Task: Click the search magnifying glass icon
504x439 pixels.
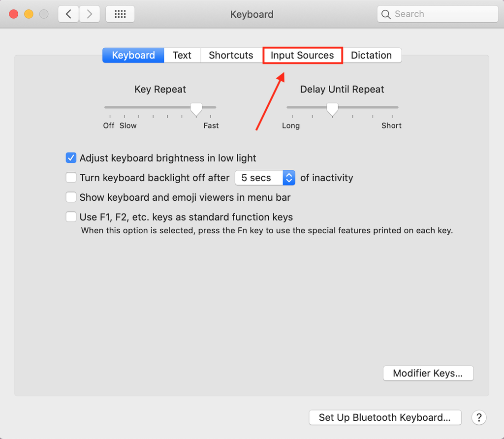Action: (x=386, y=14)
